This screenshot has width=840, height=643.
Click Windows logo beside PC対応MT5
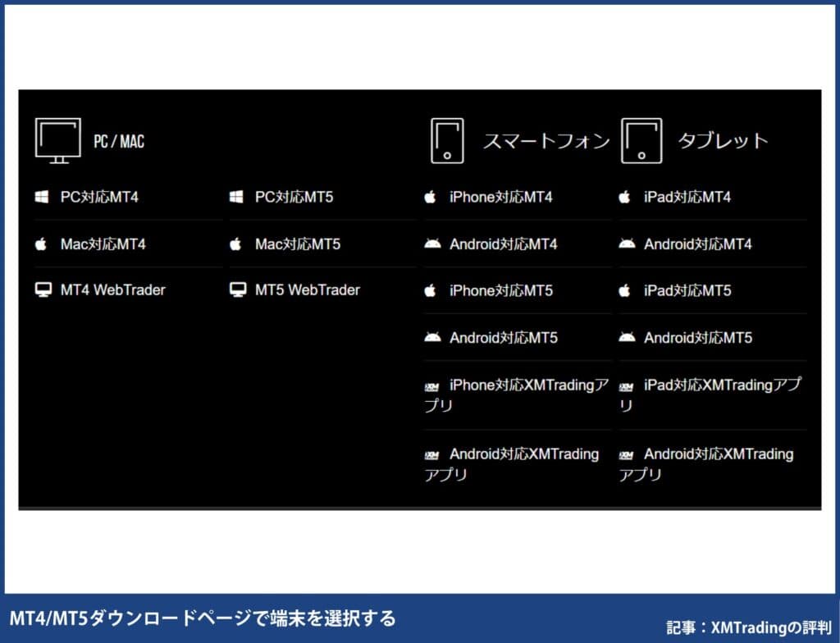[x=236, y=197]
